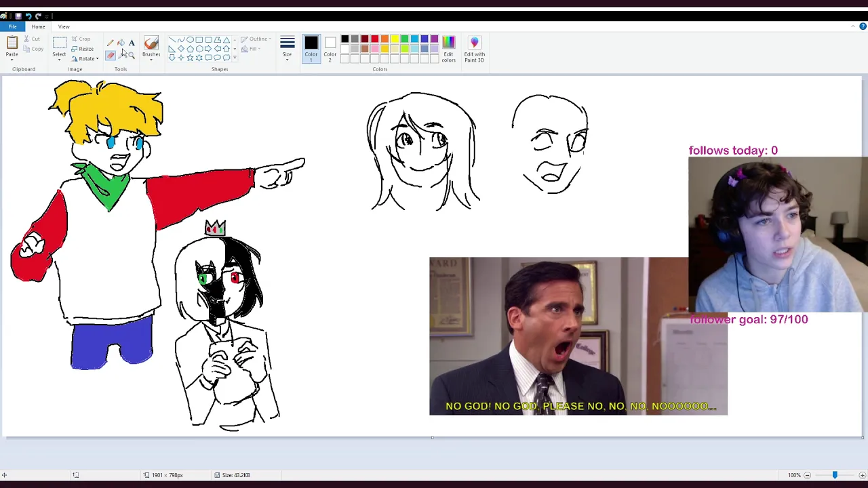Click the Crop button

pos(81,39)
